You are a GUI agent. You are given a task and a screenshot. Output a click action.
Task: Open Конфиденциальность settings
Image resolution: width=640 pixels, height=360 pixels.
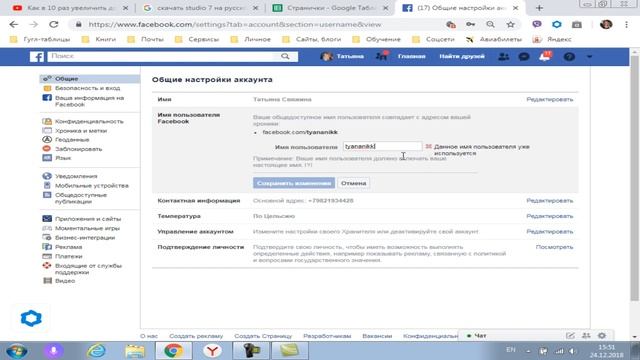pyautogui.click(x=89, y=121)
